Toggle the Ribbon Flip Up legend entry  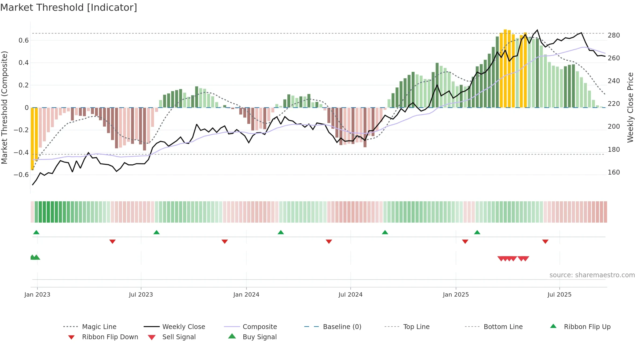[580, 327]
